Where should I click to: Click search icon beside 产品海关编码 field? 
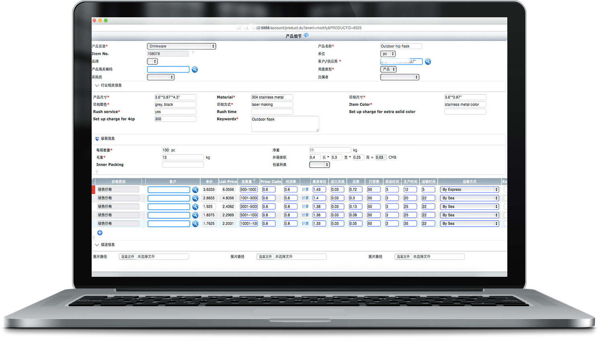click(195, 70)
